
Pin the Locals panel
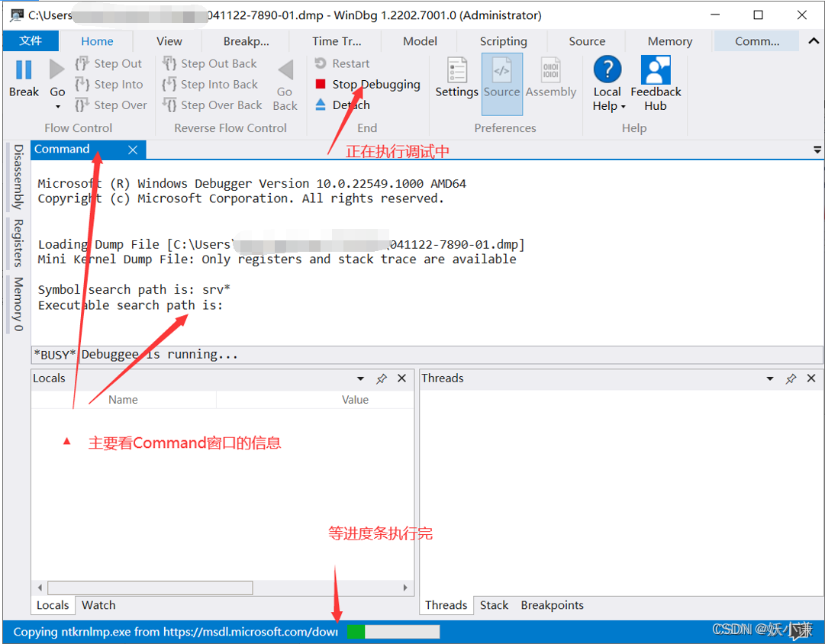click(382, 378)
